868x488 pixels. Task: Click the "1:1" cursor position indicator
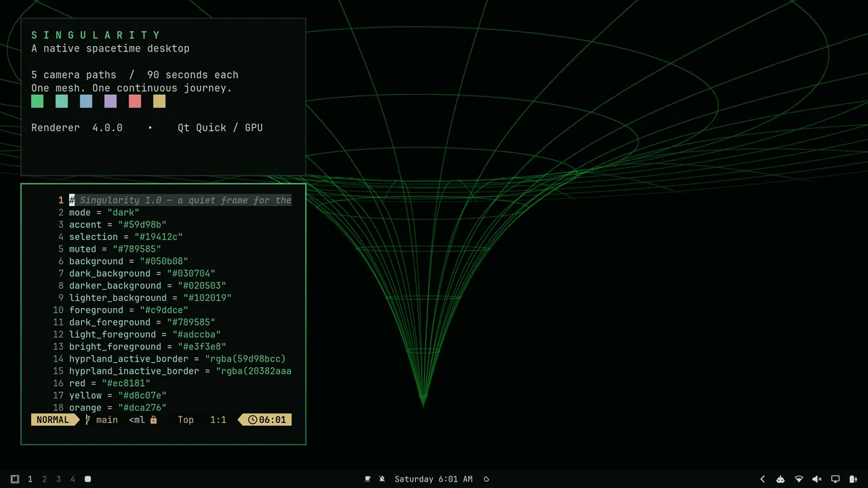(218, 420)
